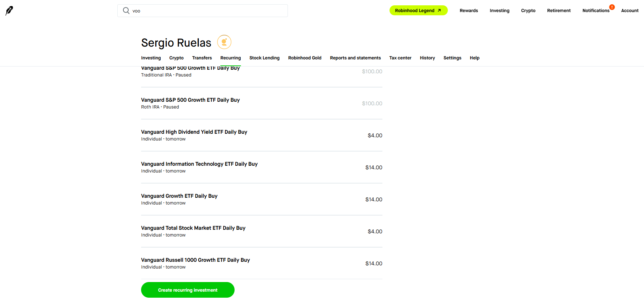Viewport: 644px width, 308px height.
Task: Open the Robinhood Gold tab
Action: [305, 58]
